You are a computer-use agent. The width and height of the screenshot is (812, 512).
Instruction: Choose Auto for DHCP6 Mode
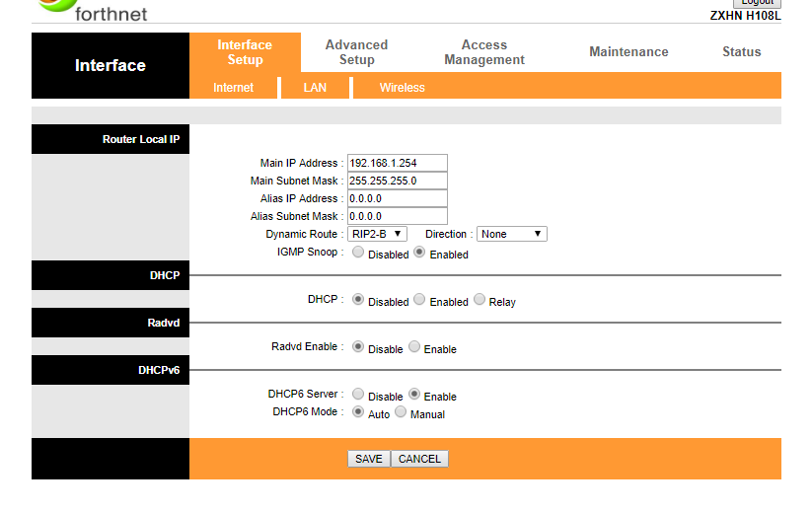point(358,411)
